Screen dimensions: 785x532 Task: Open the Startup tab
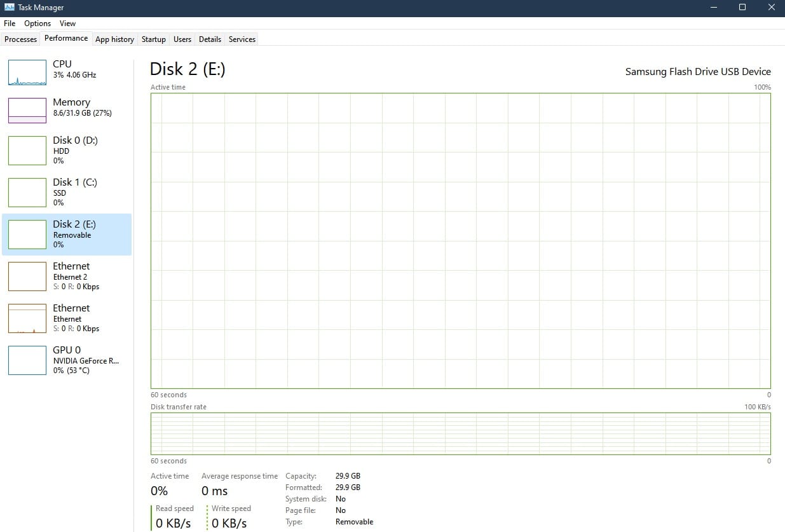pos(154,39)
